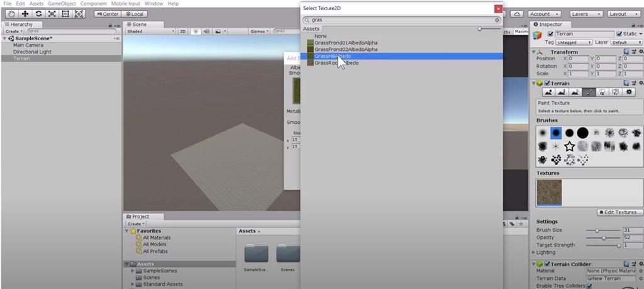Clear the texture search field

(x=497, y=19)
